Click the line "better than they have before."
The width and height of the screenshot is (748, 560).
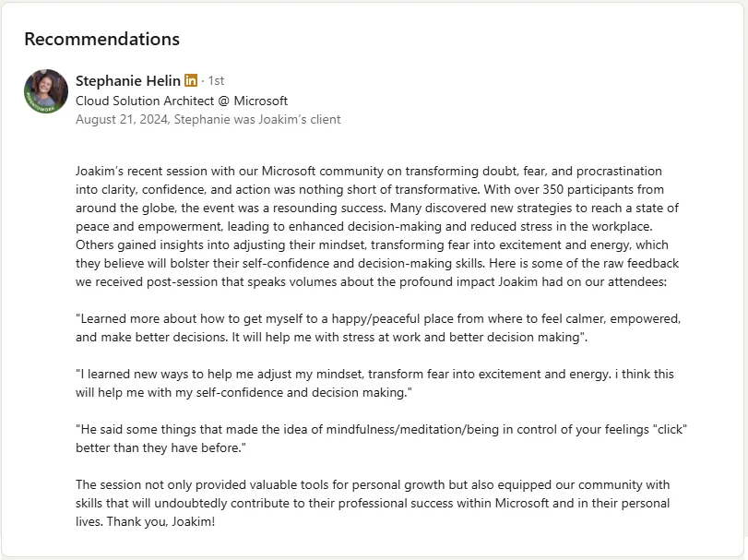click(160, 447)
